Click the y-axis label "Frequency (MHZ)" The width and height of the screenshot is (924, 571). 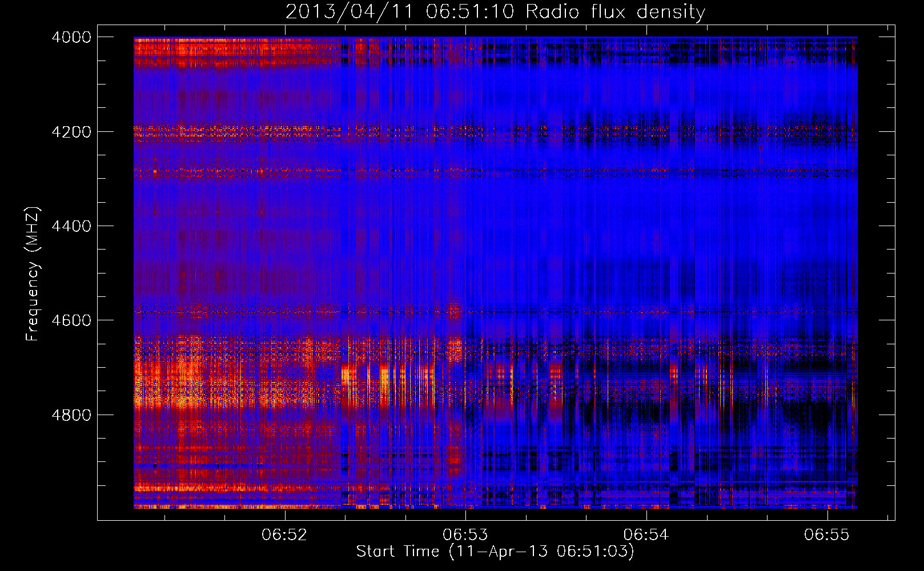[x=33, y=274]
